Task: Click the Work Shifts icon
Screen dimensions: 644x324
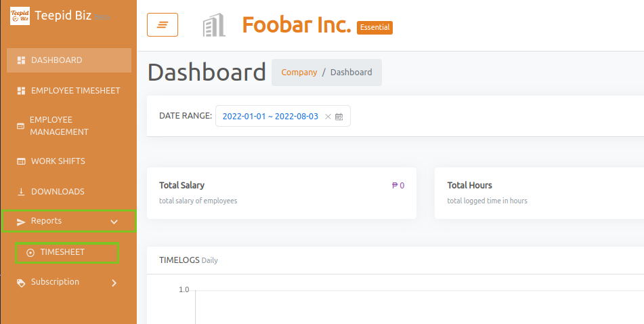Action: 21,161
